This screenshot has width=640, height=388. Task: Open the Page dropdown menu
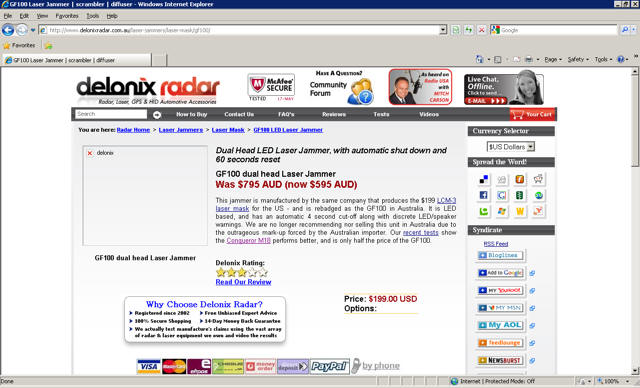pyautogui.click(x=553, y=60)
